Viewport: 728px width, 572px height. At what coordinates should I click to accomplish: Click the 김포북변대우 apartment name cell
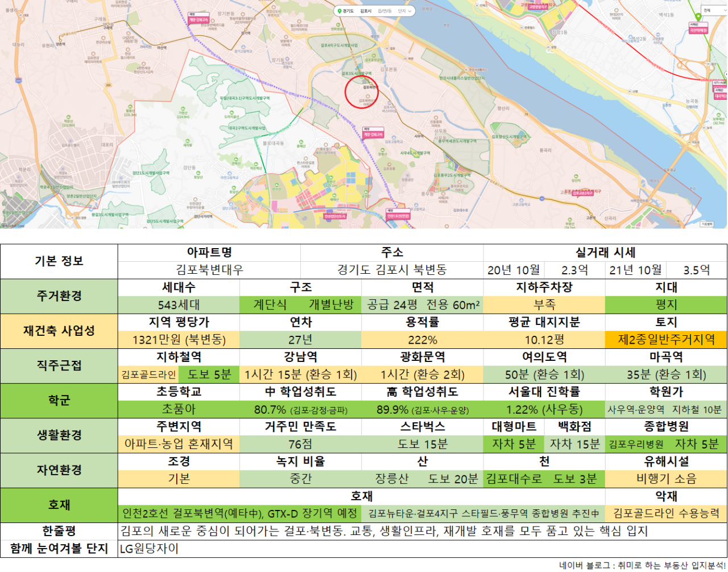click(x=209, y=270)
